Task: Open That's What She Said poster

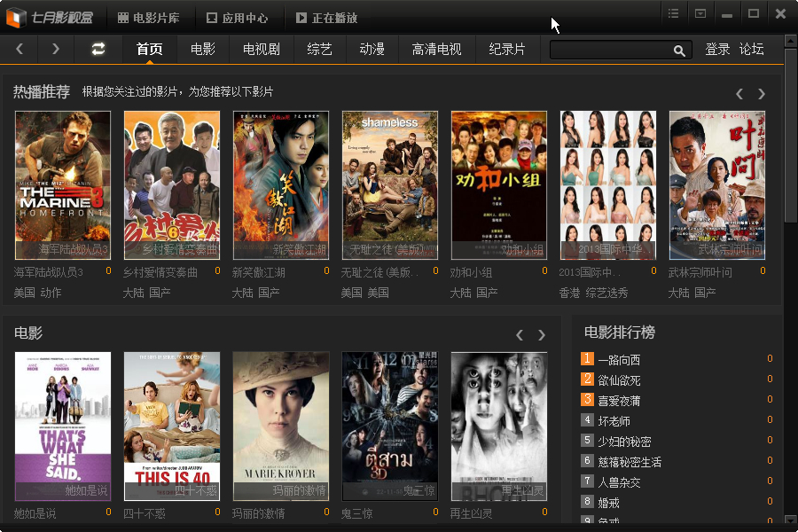Action: pyautogui.click(x=63, y=426)
